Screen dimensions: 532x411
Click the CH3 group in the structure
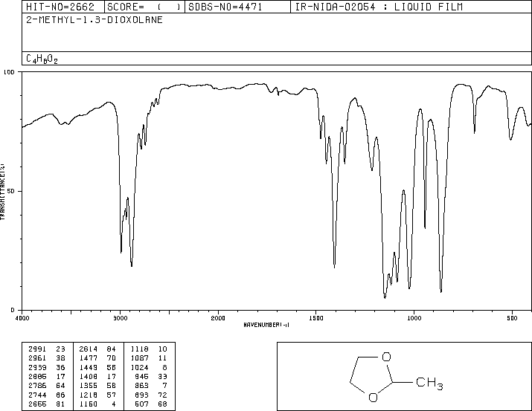click(x=429, y=384)
